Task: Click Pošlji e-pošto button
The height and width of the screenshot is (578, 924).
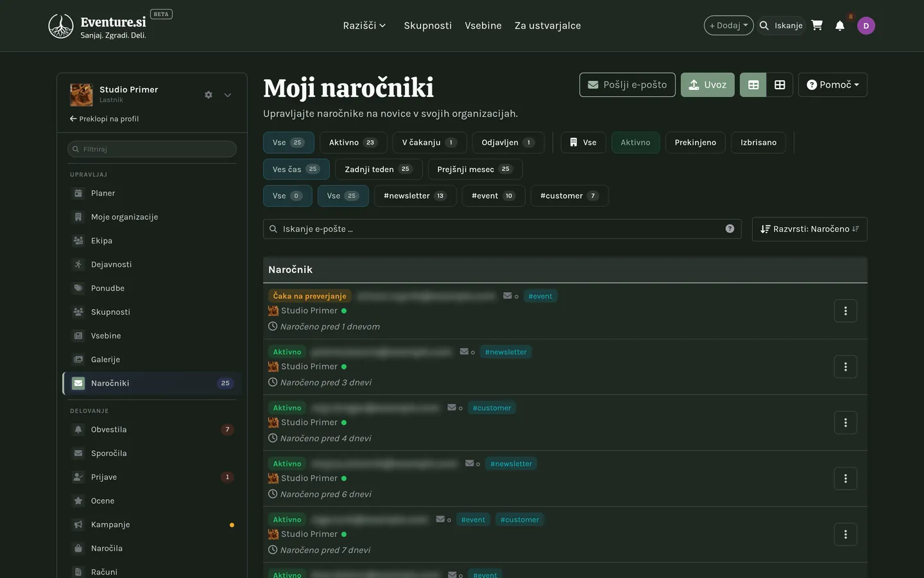Action: [x=628, y=85]
